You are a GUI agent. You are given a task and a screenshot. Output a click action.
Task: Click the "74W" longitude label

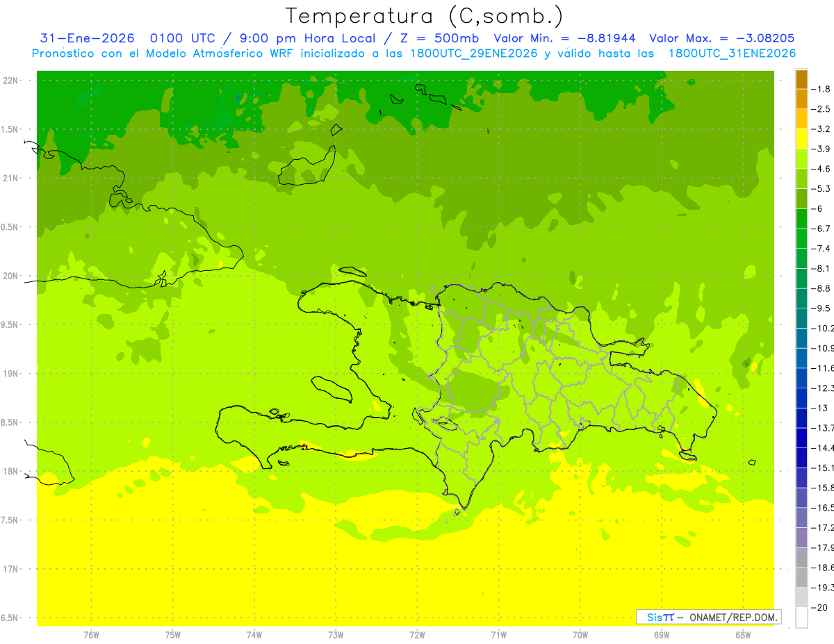254,635
